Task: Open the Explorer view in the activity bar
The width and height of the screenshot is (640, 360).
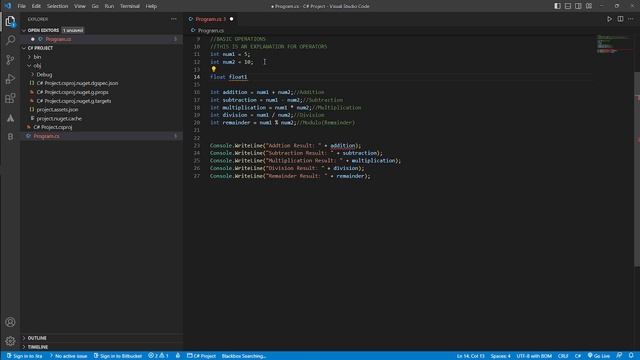Action: [10, 21]
